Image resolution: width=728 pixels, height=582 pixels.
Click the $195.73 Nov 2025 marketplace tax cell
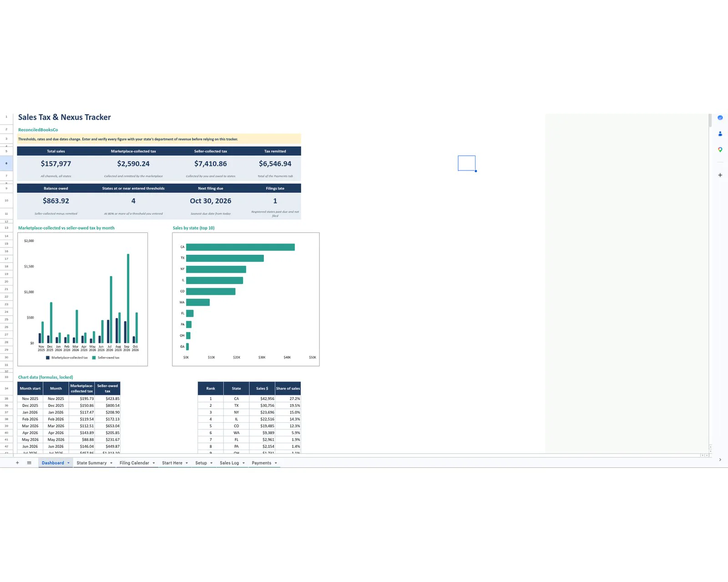coord(81,399)
